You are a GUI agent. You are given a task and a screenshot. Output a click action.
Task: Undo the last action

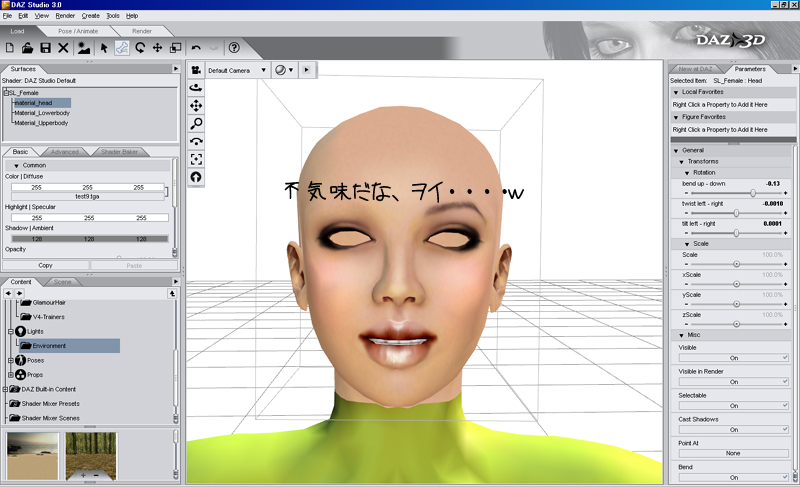coord(196,48)
